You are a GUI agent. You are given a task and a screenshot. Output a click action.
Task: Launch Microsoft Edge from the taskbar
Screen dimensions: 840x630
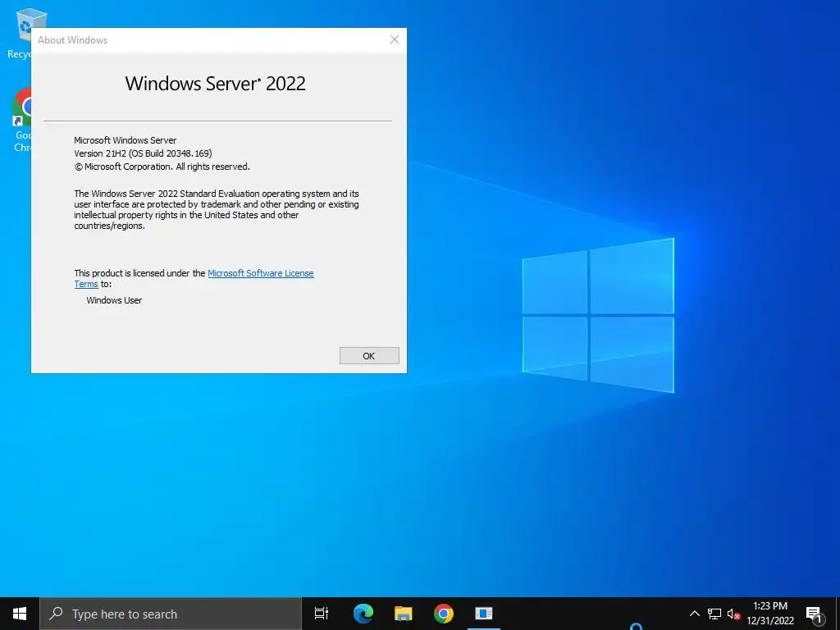tap(363, 614)
